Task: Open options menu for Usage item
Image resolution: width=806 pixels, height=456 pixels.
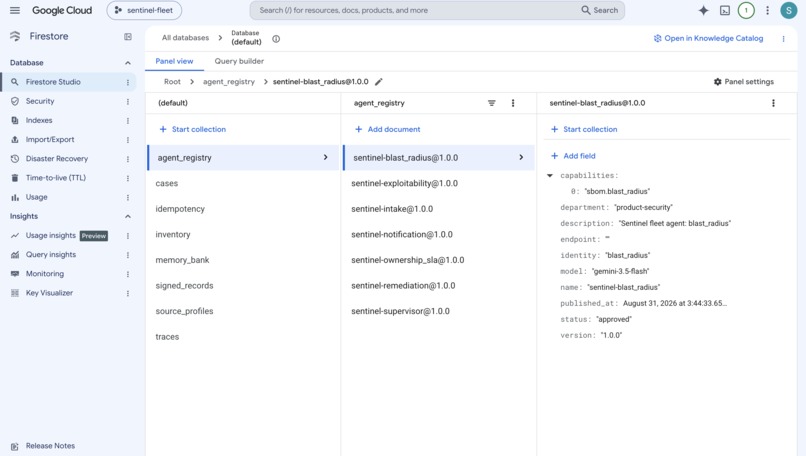Action: tap(128, 197)
